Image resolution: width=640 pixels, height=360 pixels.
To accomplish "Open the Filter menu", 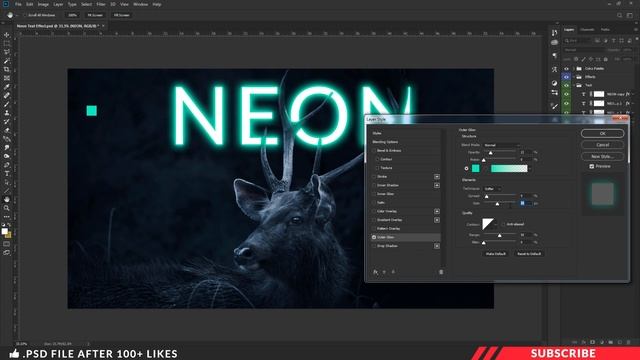I will click(x=101, y=4).
